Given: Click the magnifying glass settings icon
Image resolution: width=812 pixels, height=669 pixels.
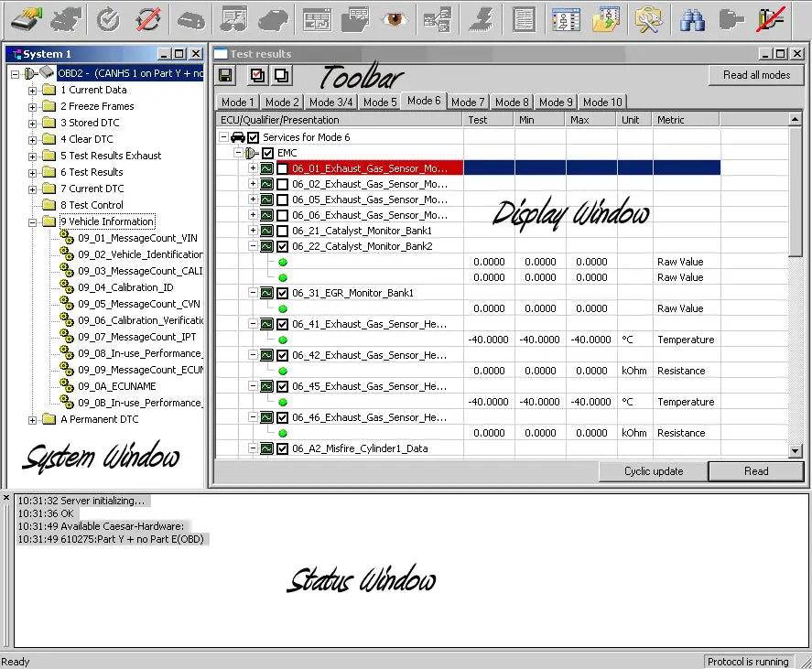Looking at the screenshot, I should pyautogui.click(x=649, y=18).
